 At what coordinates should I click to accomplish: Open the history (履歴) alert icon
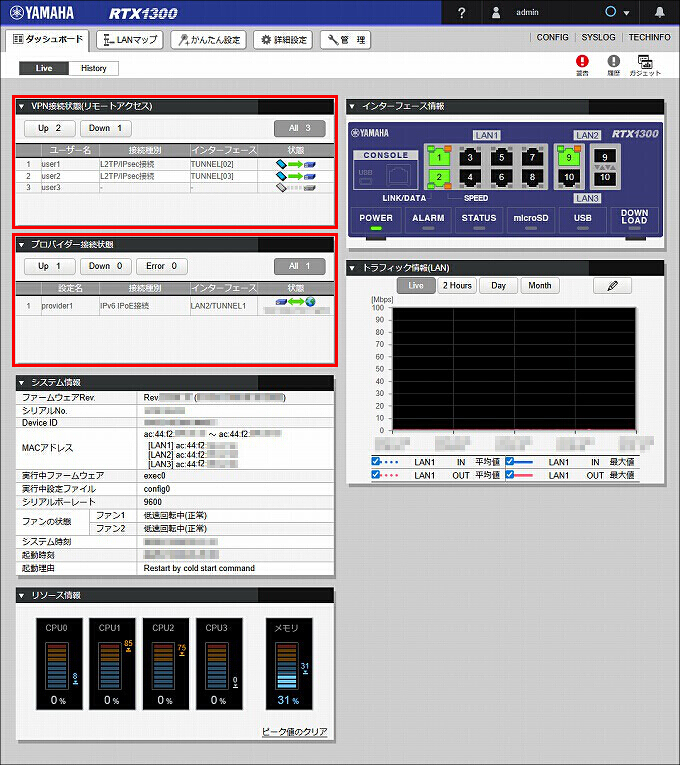point(613,62)
